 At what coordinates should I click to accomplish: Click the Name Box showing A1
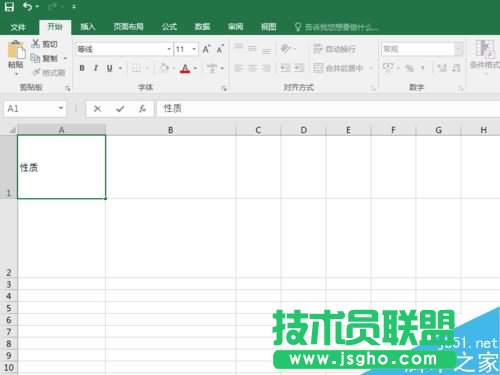click(35, 109)
